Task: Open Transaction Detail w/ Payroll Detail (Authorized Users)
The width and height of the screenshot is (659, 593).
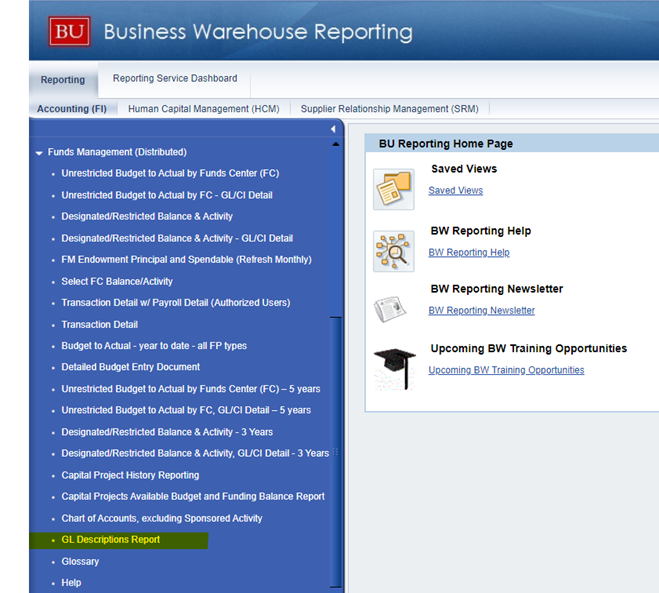Action: pos(176,303)
